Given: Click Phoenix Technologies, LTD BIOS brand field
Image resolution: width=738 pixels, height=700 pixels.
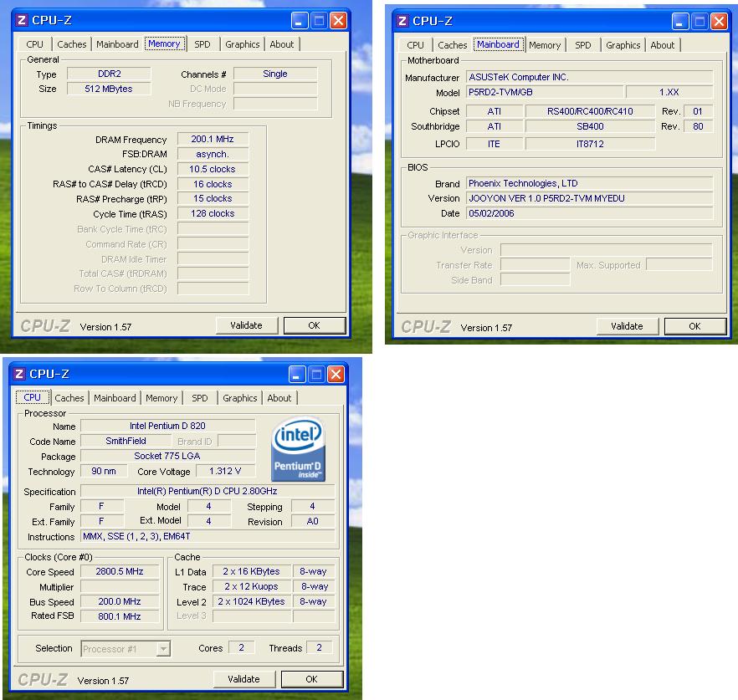Looking at the screenshot, I should coord(590,183).
